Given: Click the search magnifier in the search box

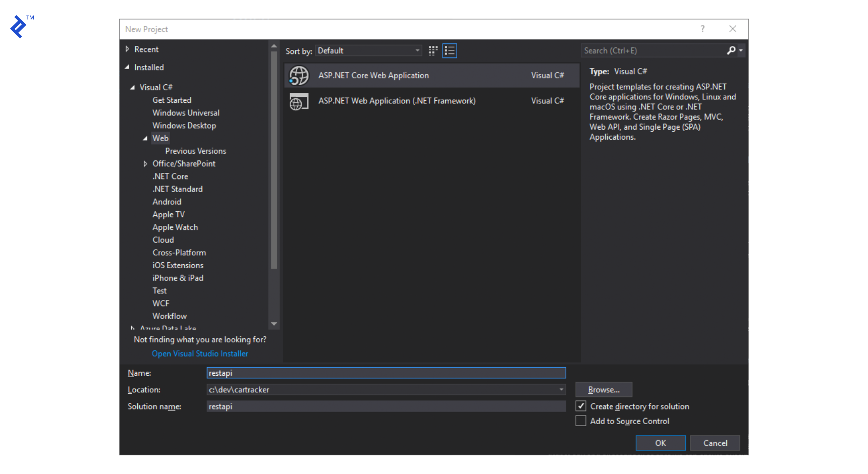Looking at the screenshot, I should click(730, 50).
